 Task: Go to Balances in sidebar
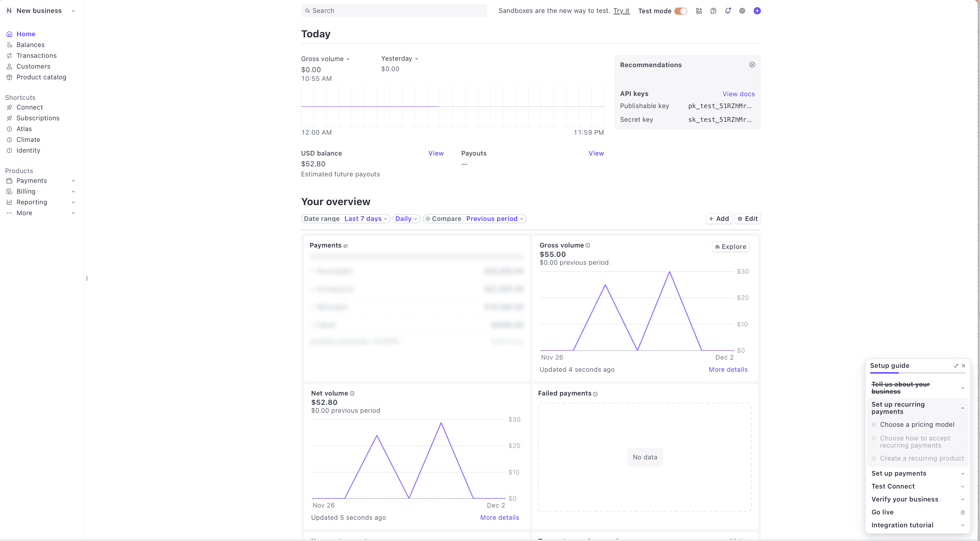(x=31, y=45)
